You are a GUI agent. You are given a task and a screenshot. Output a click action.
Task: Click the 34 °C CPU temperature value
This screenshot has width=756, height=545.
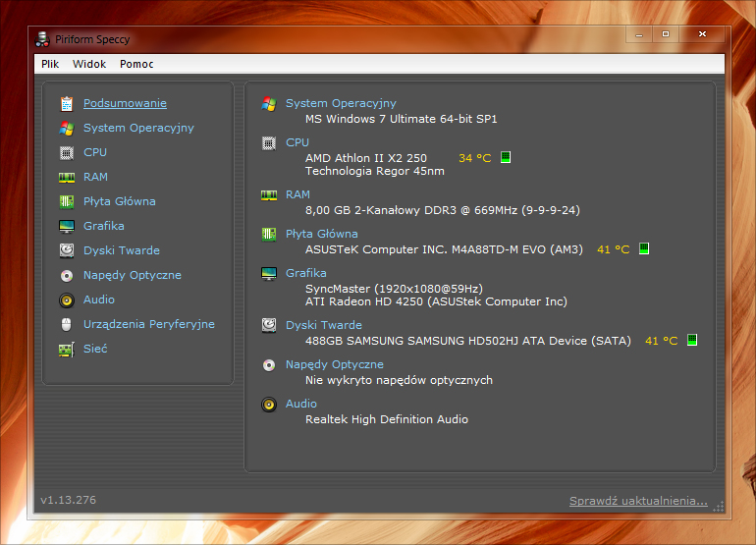[x=474, y=158]
